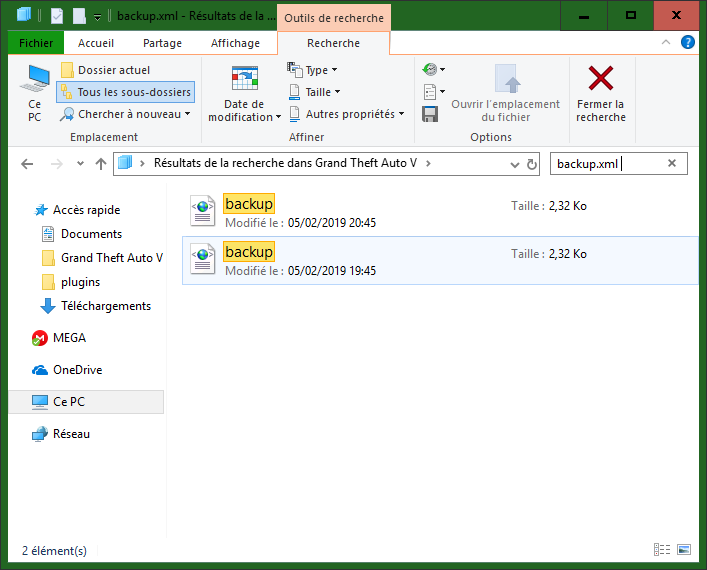707x570 pixels.
Task: Open advanced options list icon dropdown
Action: tap(434, 92)
